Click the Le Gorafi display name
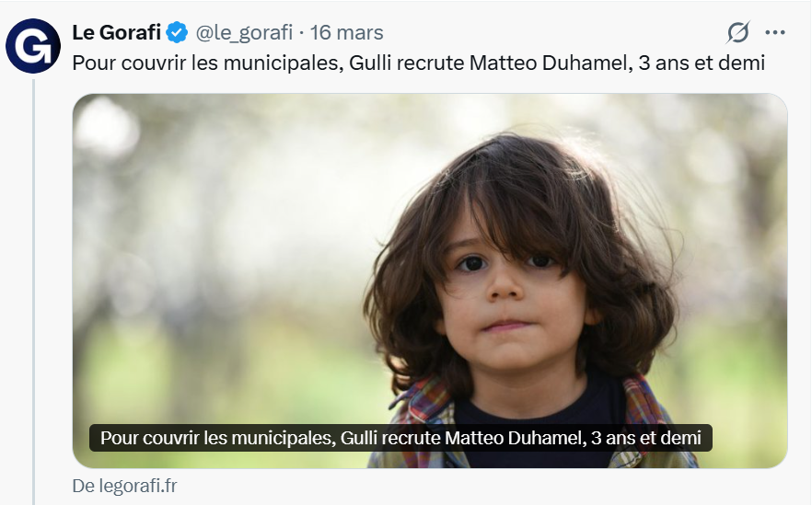812x505 pixels. (116, 33)
